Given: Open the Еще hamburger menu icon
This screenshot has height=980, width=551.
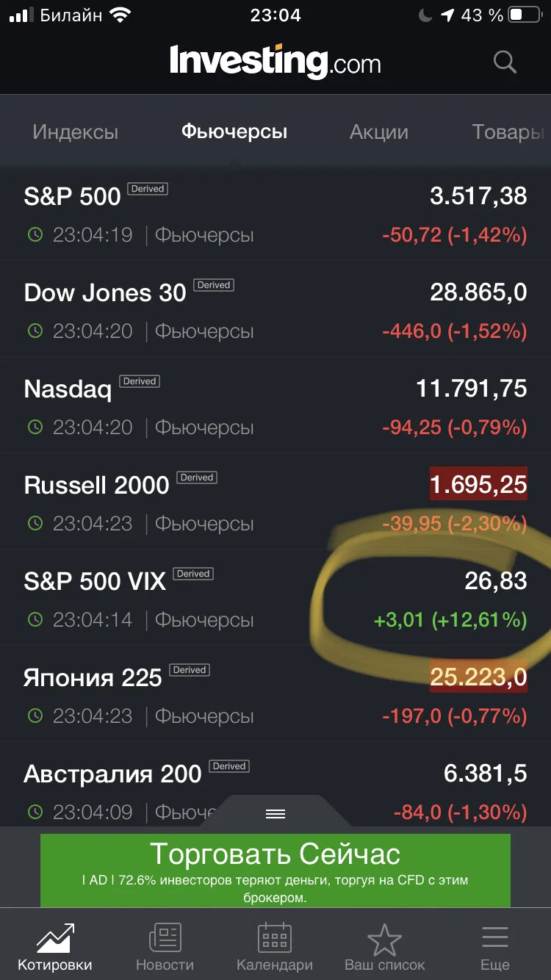Looking at the screenshot, I should pos(494,937).
